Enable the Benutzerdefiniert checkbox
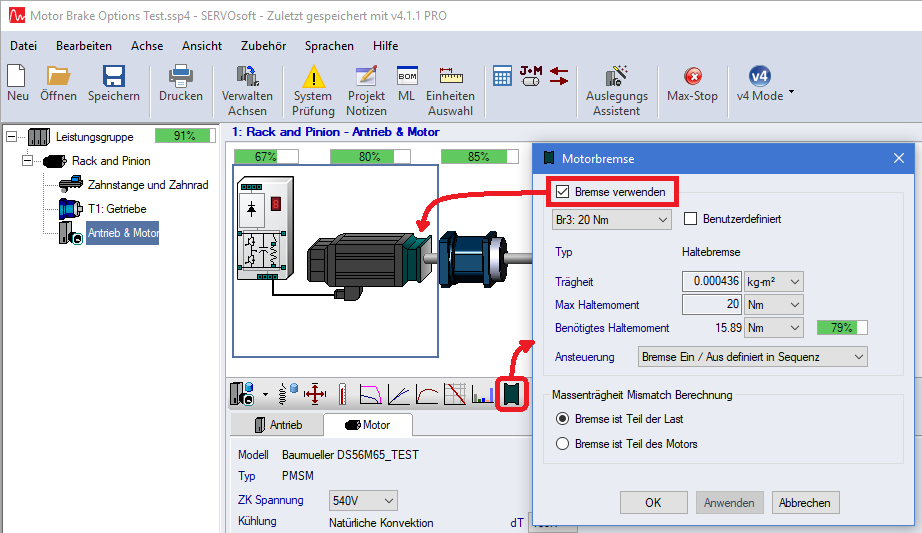Screen dimensions: 922x533 click(x=691, y=219)
